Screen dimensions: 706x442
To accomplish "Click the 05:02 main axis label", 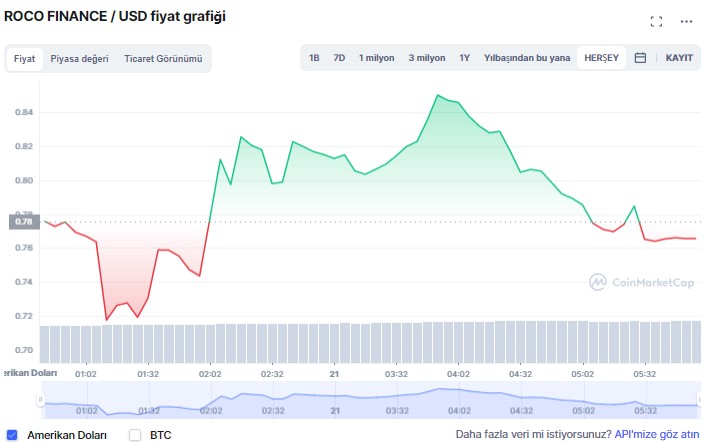I will pyautogui.click(x=583, y=374).
